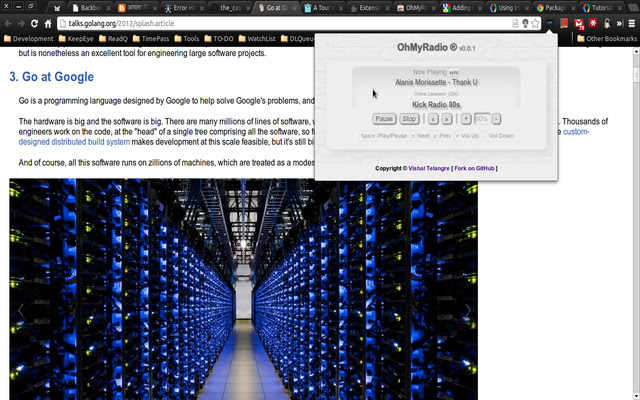The image size is (640, 400).
Task: Close the Go at Google tab
Action: [x=295, y=8]
